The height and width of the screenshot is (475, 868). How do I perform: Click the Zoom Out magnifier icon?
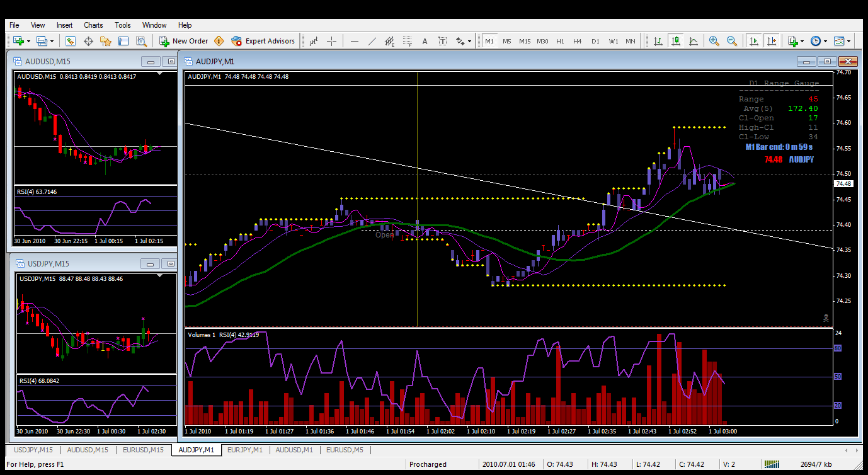click(732, 41)
